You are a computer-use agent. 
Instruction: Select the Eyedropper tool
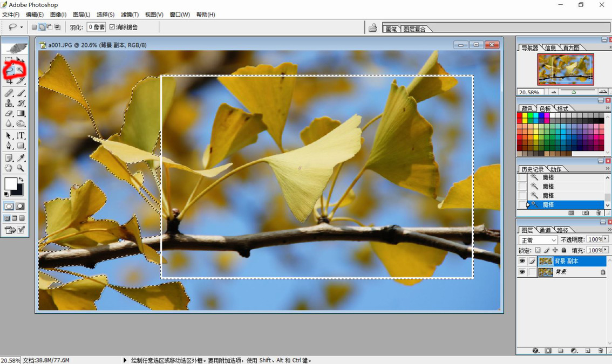coord(21,157)
